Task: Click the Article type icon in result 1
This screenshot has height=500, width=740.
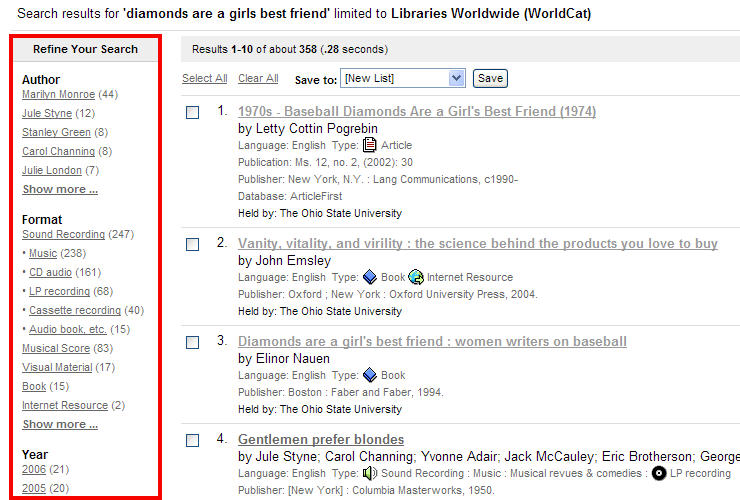Action: coord(370,145)
